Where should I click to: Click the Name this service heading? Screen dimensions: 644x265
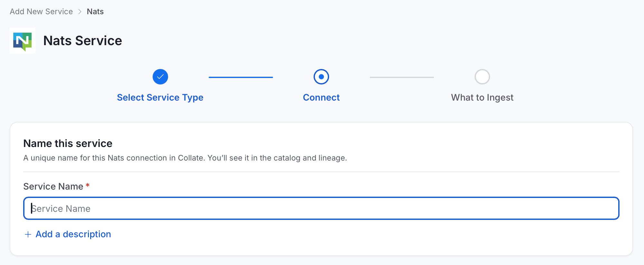68,143
